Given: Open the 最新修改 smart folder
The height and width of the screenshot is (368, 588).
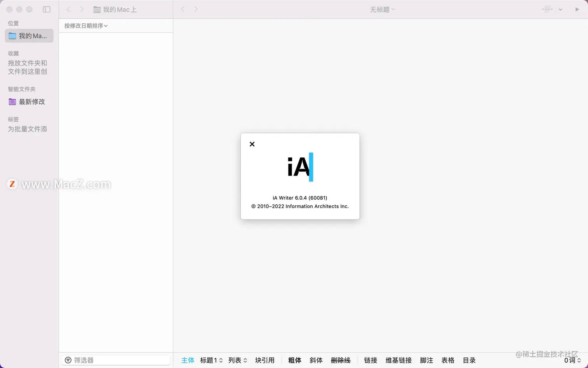Looking at the screenshot, I should (x=27, y=102).
